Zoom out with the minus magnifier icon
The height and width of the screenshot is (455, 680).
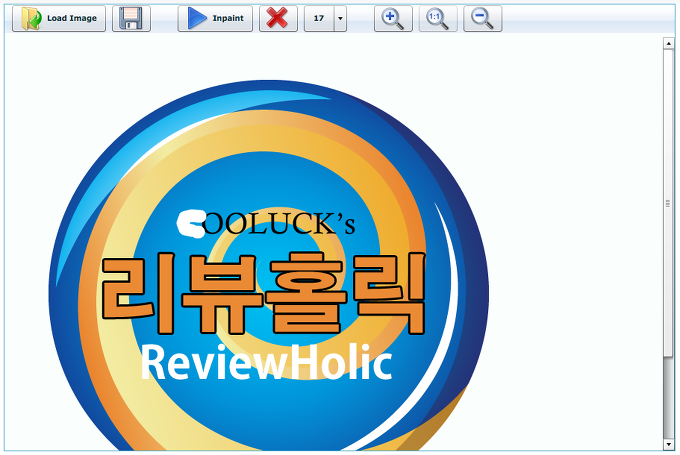(x=483, y=19)
